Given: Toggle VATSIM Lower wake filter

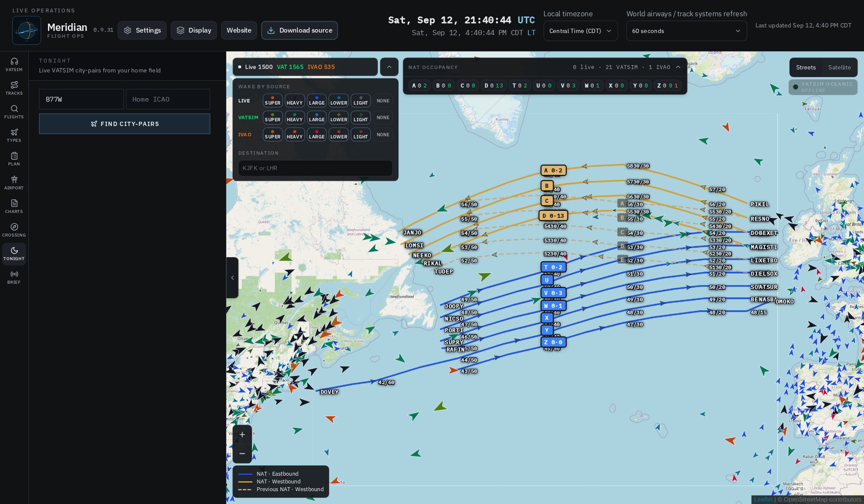Looking at the screenshot, I should pos(339,117).
